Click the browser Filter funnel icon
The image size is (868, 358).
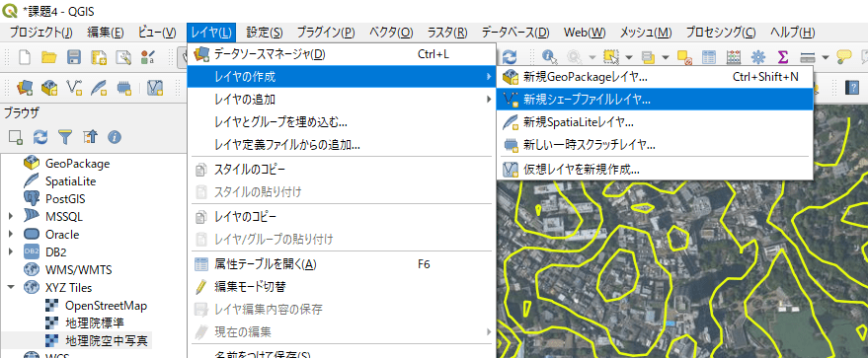tap(65, 136)
